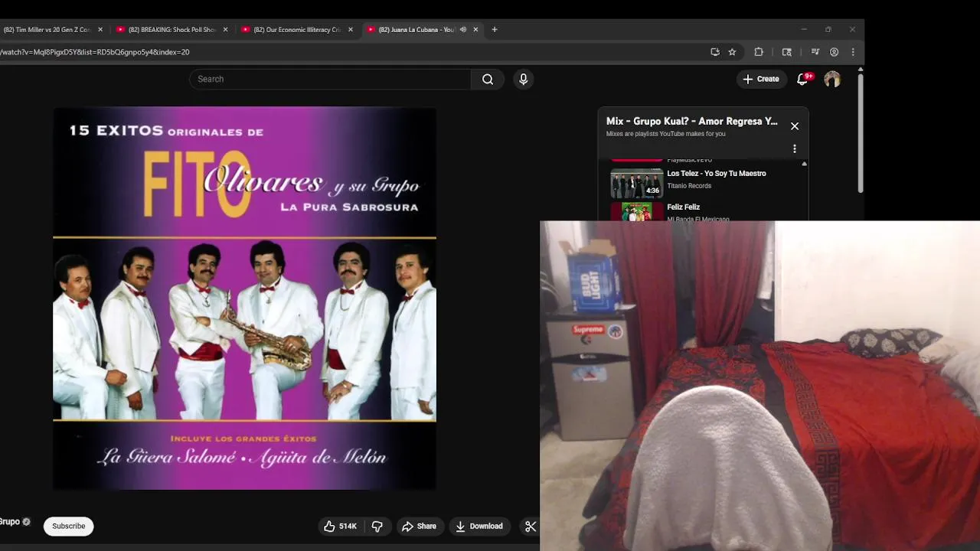Play Los Telez - Yo Soy Tu Maestro

click(717, 174)
